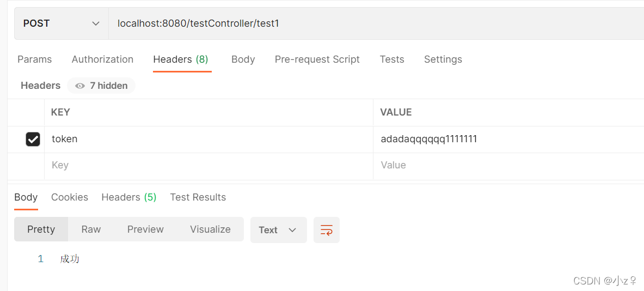
Task: Select the request Body tab
Action: 243,59
